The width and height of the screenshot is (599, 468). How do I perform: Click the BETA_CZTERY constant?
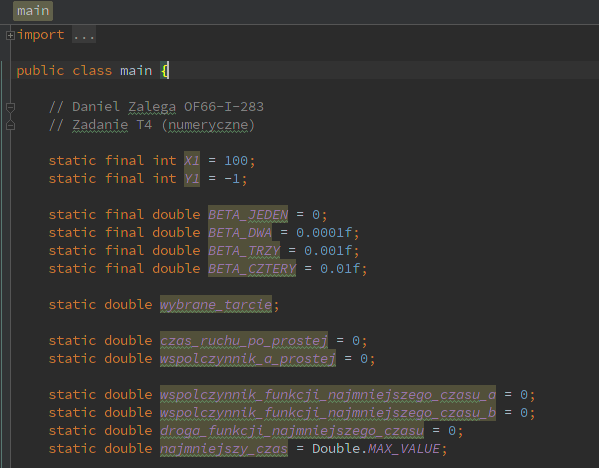pos(252,269)
